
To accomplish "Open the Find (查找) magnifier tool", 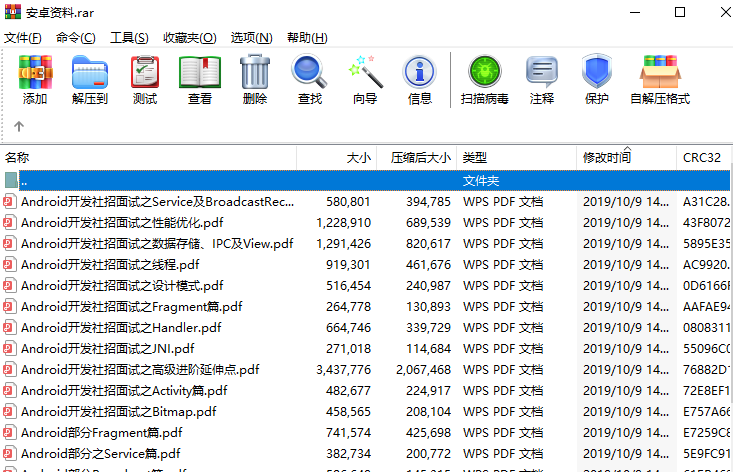I will click(x=309, y=72).
